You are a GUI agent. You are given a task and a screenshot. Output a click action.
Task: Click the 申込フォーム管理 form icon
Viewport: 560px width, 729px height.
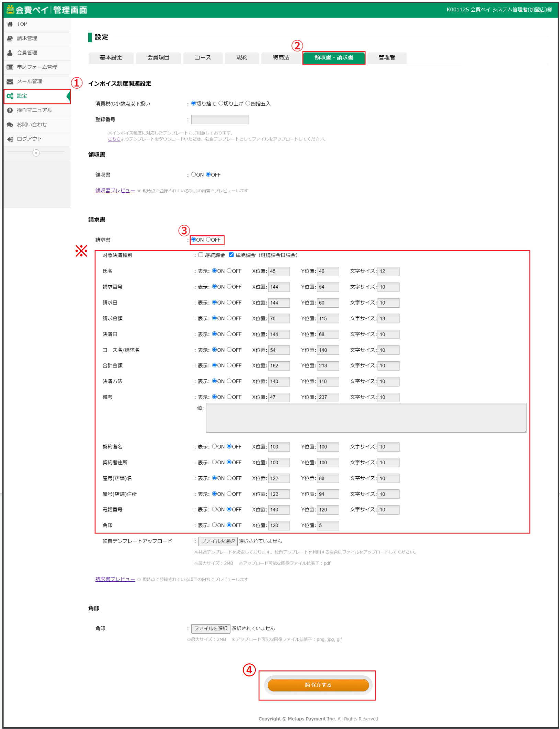[x=10, y=67]
